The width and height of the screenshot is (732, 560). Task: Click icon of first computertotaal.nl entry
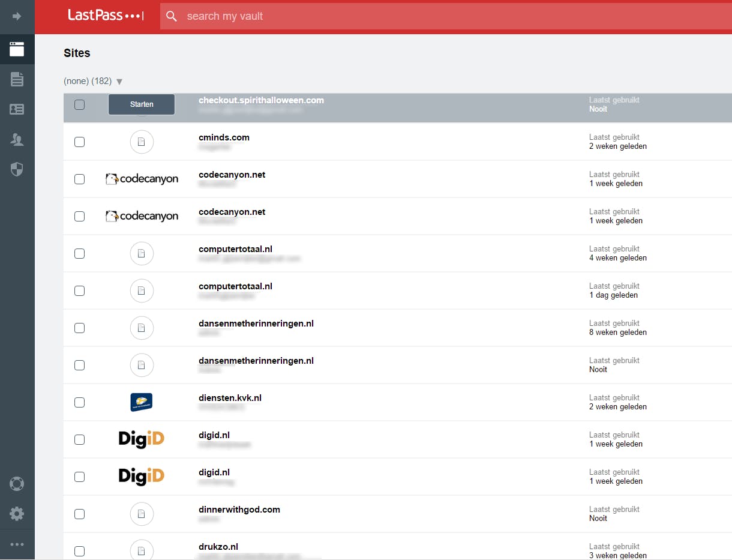coord(142,253)
